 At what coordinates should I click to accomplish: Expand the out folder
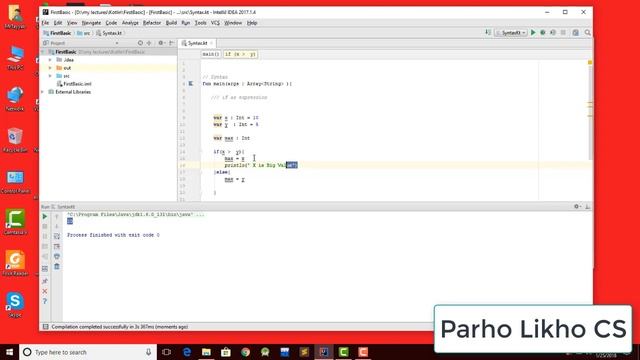click(x=50, y=68)
